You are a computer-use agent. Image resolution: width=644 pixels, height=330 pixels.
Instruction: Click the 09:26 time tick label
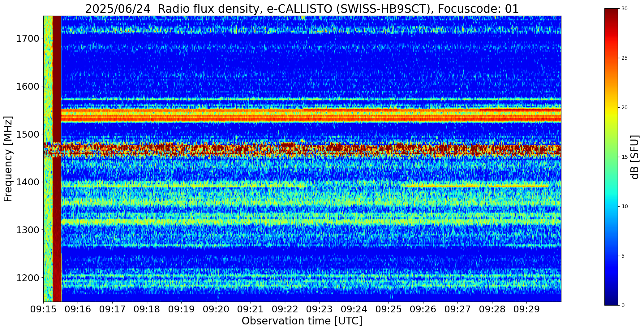423,309
